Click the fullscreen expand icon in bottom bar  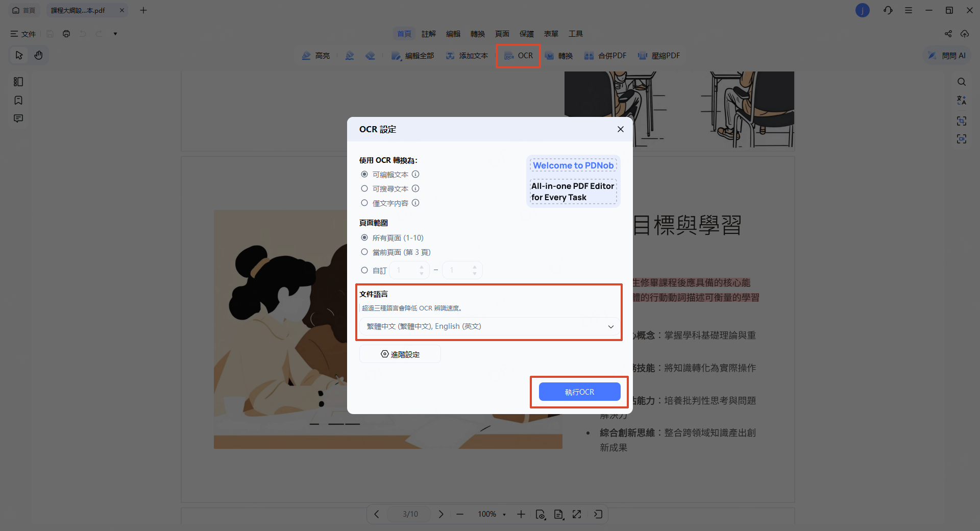pos(577,514)
